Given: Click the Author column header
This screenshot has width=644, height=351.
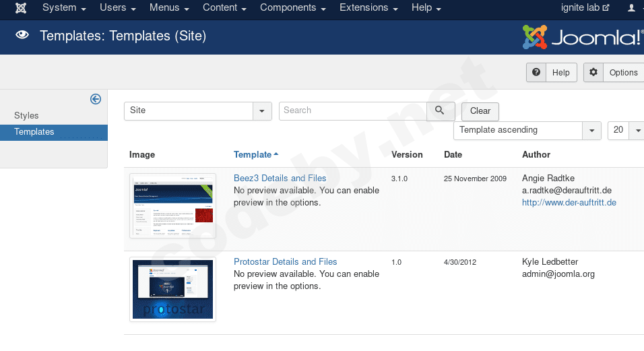Looking at the screenshot, I should coord(536,155).
